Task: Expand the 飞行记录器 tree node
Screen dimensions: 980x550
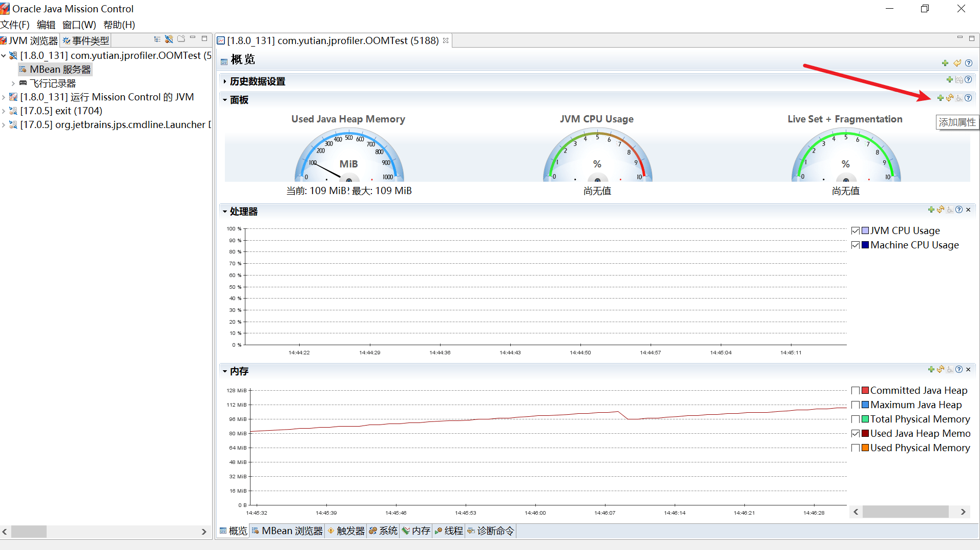Action: pyautogui.click(x=13, y=83)
